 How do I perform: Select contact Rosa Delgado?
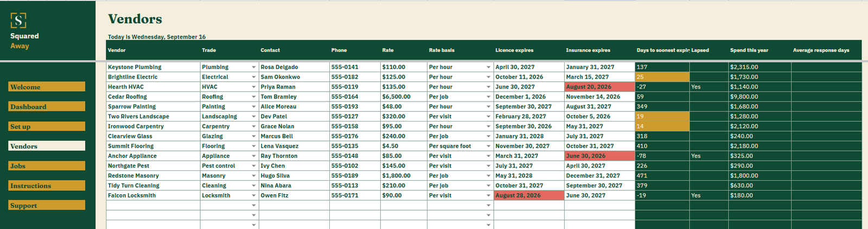pyautogui.click(x=294, y=67)
